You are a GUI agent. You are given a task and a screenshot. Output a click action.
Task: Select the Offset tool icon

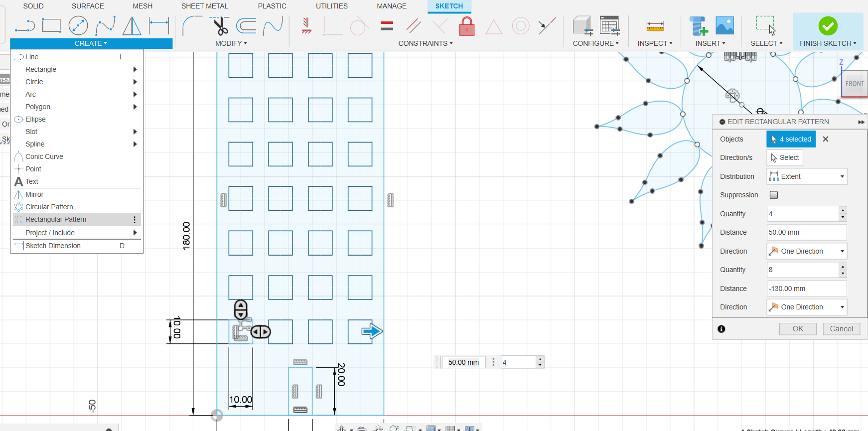pyautogui.click(x=246, y=25)
